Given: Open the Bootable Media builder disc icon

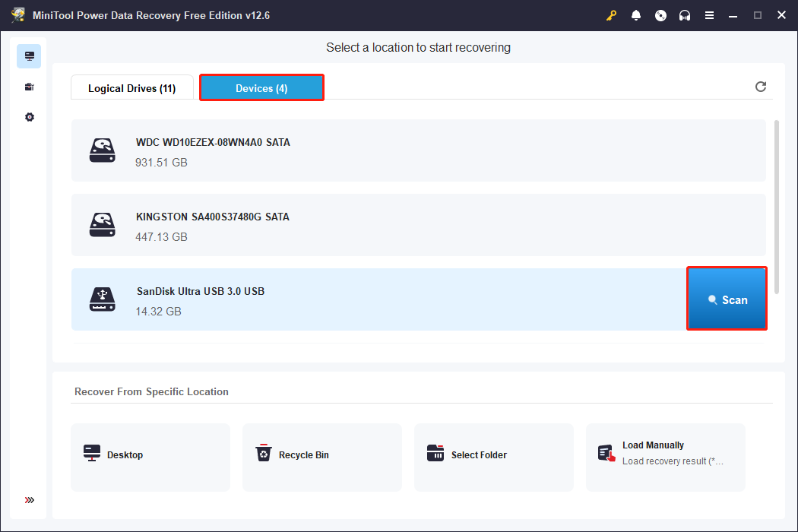Looking at the screenshot, I should tap(660, 15).
